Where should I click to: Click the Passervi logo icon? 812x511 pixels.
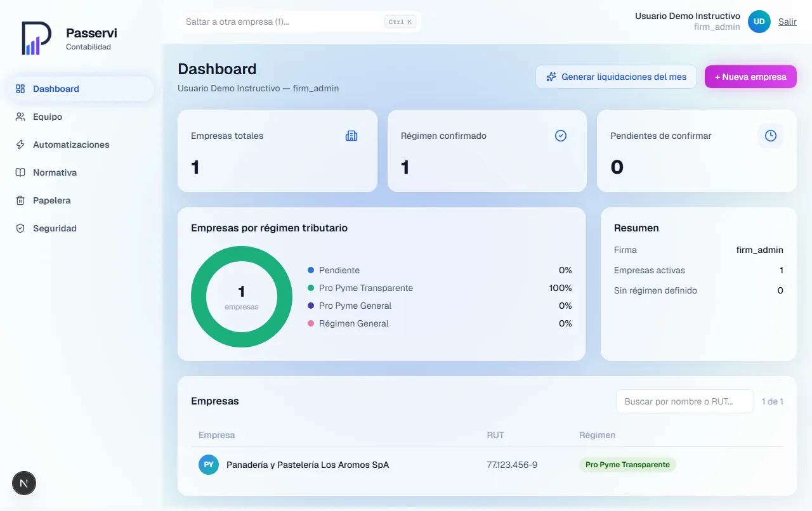36,38
